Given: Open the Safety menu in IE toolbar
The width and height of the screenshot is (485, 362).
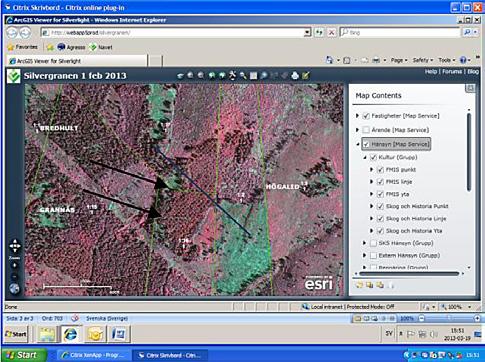Looking at the screenshot, I should (x=422, y=60).
